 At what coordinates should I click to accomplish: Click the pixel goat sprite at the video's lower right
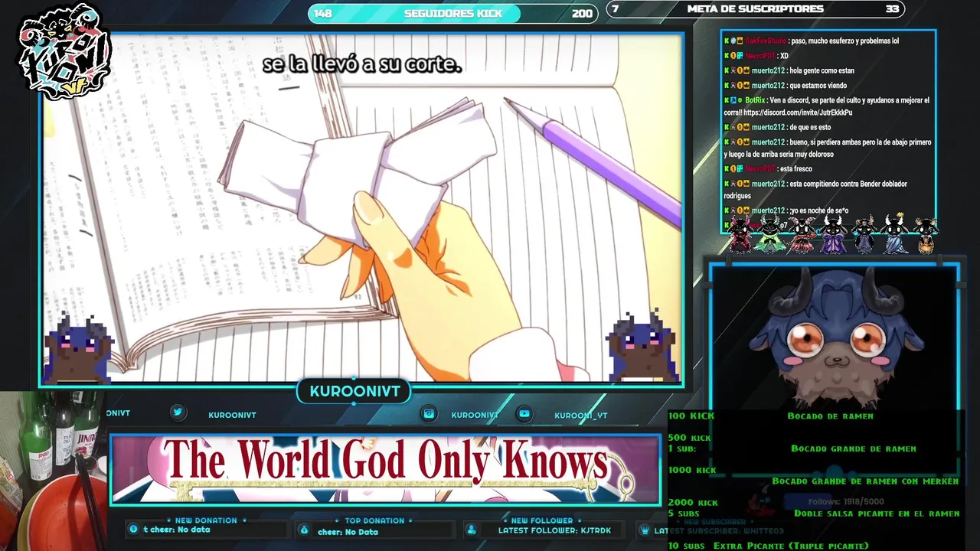tap(642, 347)
